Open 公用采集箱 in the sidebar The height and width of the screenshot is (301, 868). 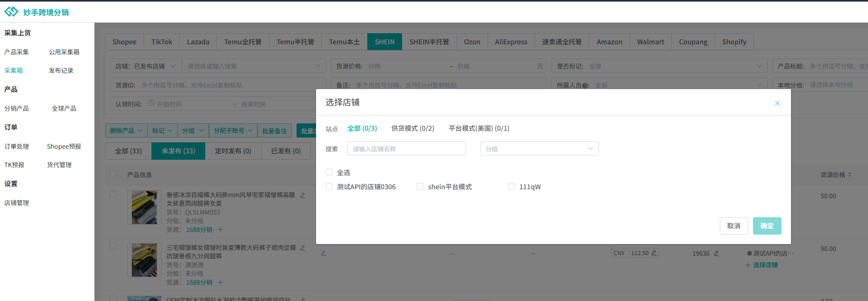coord(64,52)
